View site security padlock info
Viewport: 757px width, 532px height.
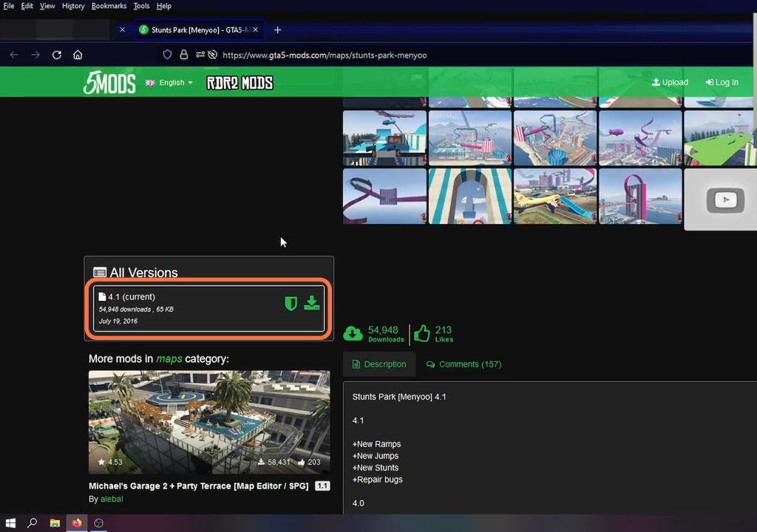click(183, 55)
